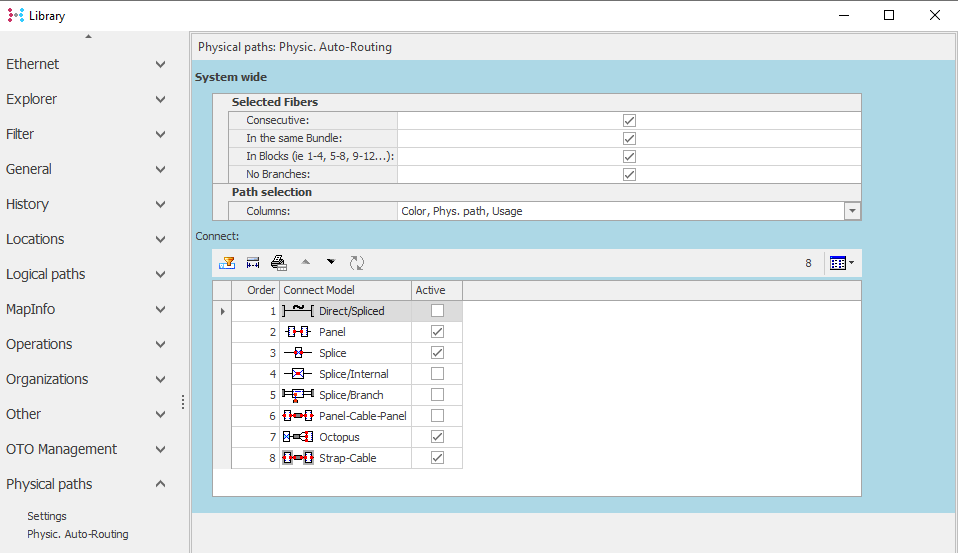Click the column fit-width toolbar icon
The width and height of the screenshot is (958, 553).
(253, 263)
